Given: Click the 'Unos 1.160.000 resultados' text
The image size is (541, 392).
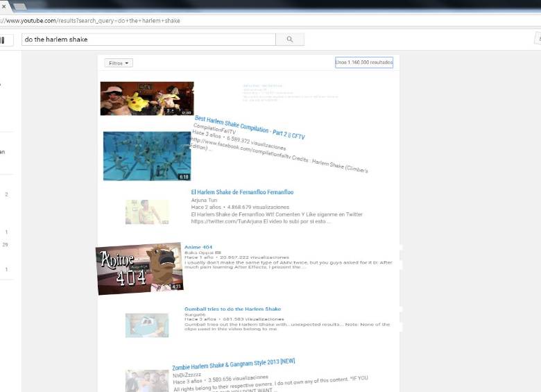Looking at the screenshot, I should click(x=364, y=62).
